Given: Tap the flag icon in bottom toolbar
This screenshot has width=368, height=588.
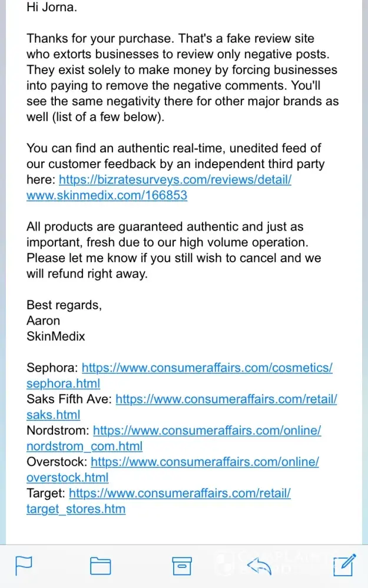Looking at the screenshot, I should pyautogui.click(x=23, y=566).
